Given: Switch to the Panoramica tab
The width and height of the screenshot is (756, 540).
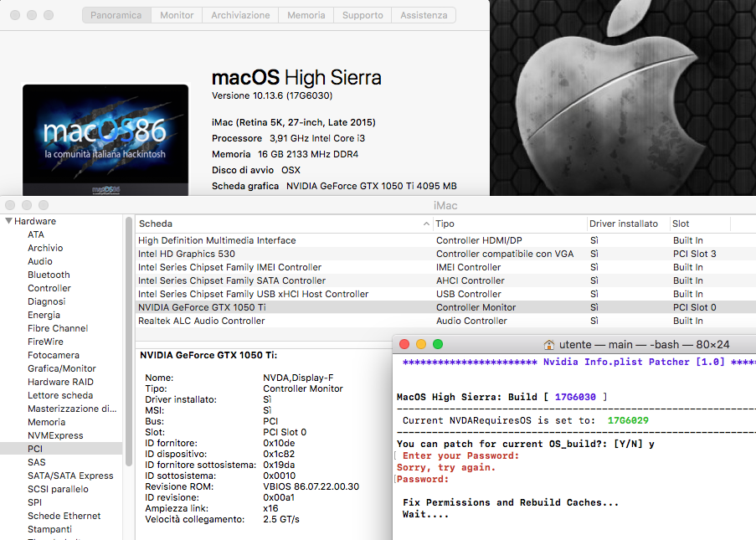Looking at the screenshot, I should point(116,15).
